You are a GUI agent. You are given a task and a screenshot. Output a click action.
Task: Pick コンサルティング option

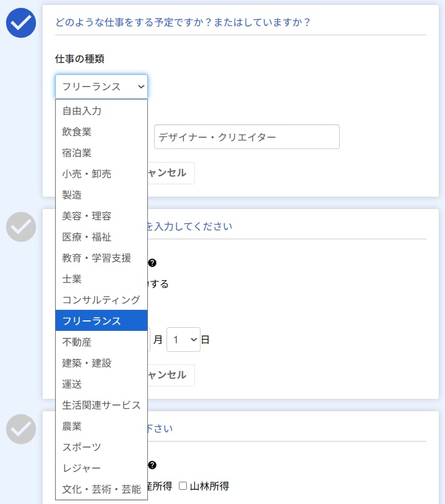[102, 300]
